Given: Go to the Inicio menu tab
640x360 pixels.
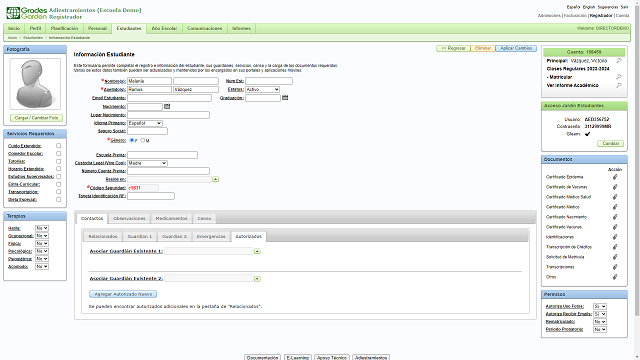Looking at the screenshot, I should pos(14,29).
